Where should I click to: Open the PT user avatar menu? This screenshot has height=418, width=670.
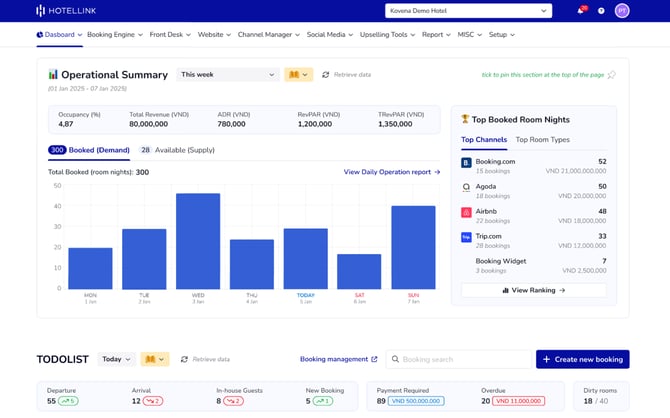coord(622,10)
